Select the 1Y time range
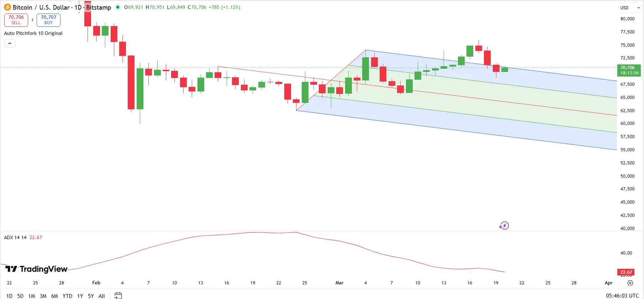The height and width of the screenshot is (299, 644). tap(80, 296)
